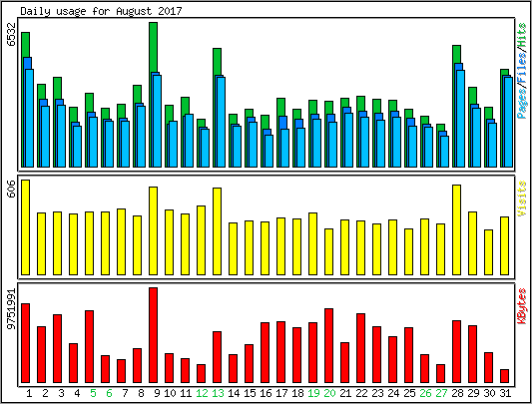532x404 pixels.
Task: Select day label 9 on the x-axis
Action: 157,393
